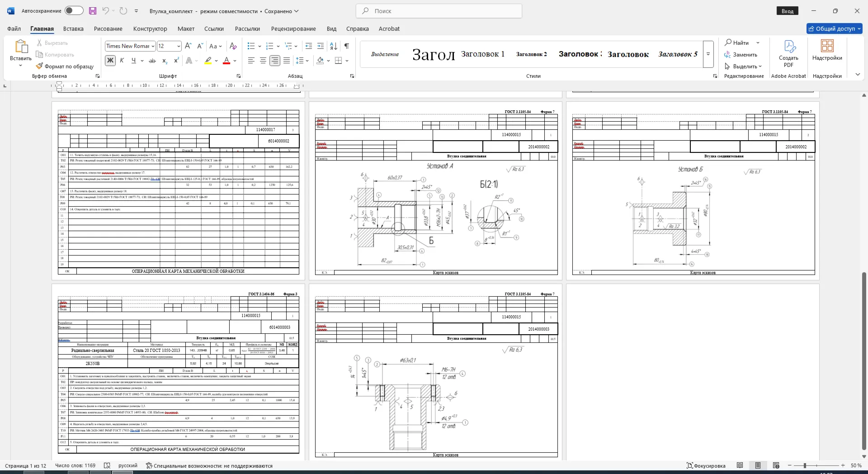868x474 pixels.
Task: Center the paragraph text
Action: coord(263,61)
